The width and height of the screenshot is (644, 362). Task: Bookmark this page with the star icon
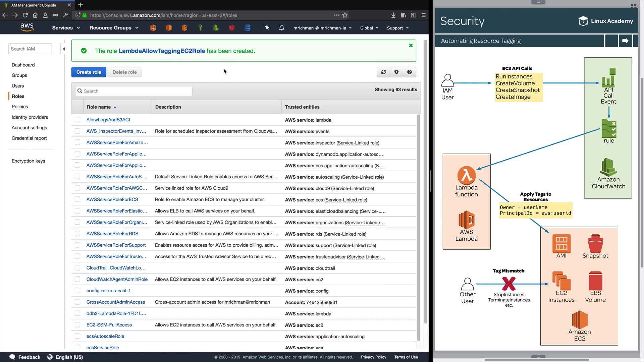point(345,15)
